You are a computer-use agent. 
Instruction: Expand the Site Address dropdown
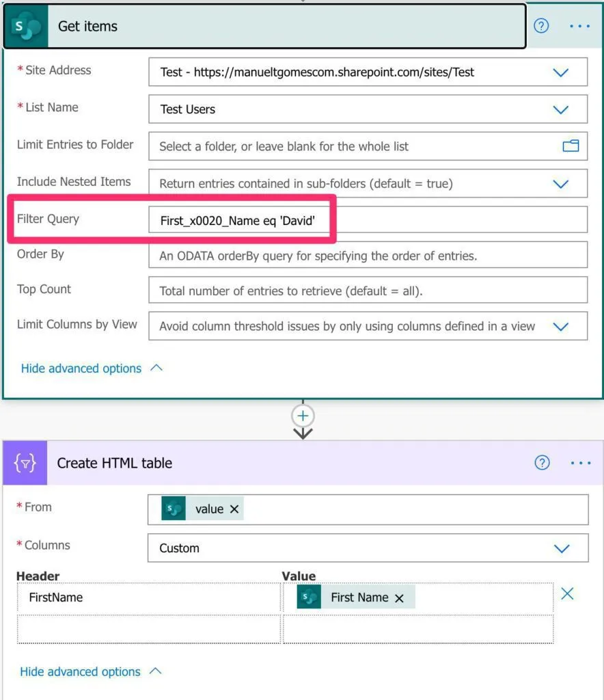pyautogui.click(x=560, y=72)
